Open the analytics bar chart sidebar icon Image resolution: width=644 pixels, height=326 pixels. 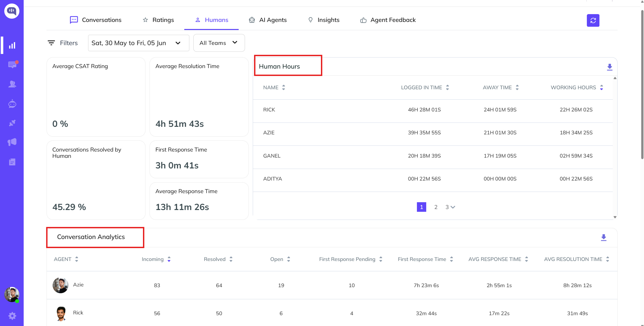pos(12,45)
